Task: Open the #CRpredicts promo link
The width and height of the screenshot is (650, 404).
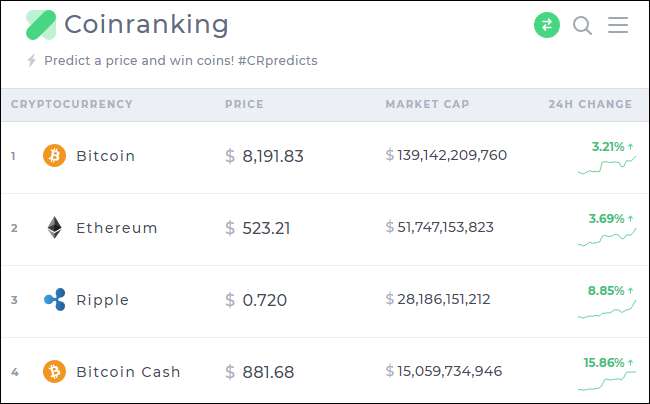Action: (x=278, y=61)
